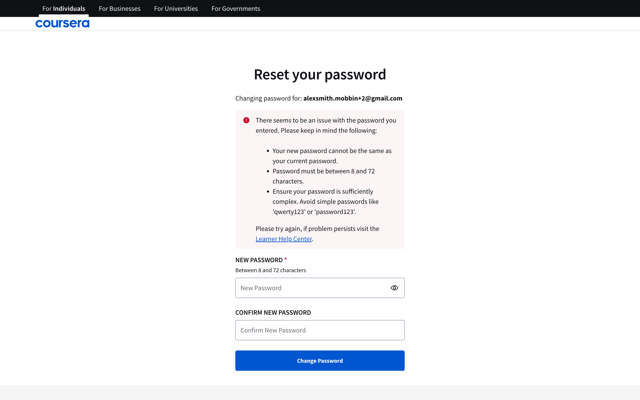This screenshot has height=400, width=640.
Task: Open the Learner Help Center link
Action: click(284, 239)
